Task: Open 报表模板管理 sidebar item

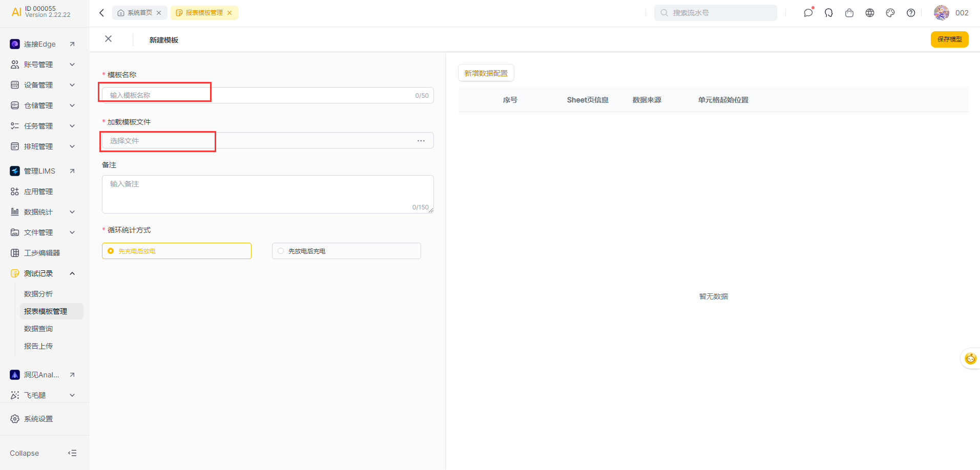Action: point(51,311)
